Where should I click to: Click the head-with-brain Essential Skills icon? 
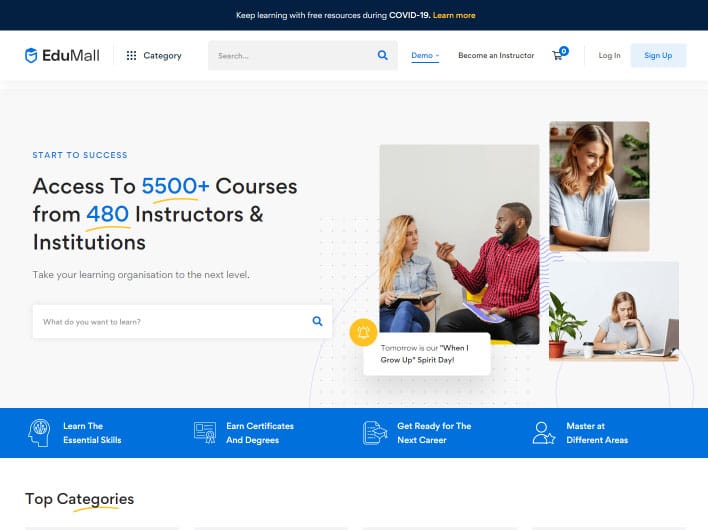pos(39,432)
